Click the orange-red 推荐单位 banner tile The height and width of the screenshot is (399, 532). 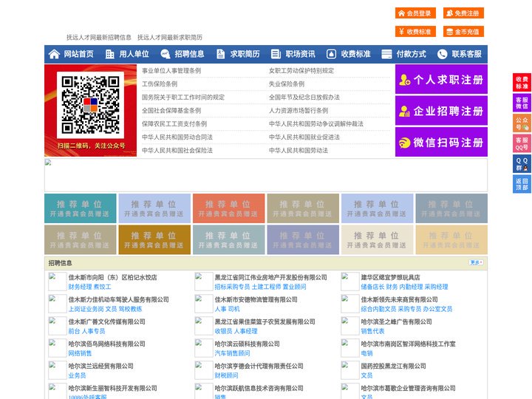(228, 208)
